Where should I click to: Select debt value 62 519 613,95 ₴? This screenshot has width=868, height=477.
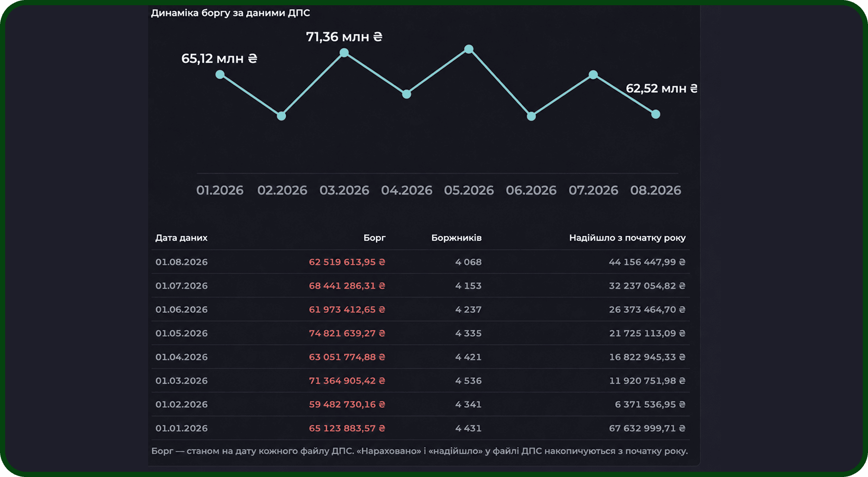point(347,262)
